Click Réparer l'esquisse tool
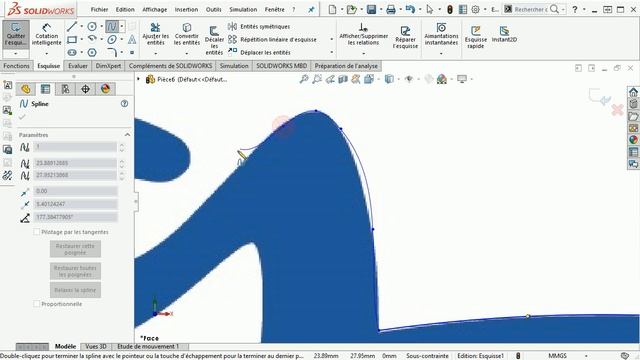 coord(405,37)
